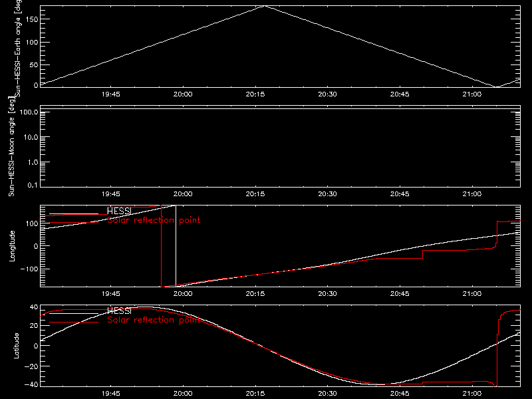Click the white vertical wrap line in Longitude plot
Image resolution: width=532 pixels, height=399 pixels.
pos(176,245)
